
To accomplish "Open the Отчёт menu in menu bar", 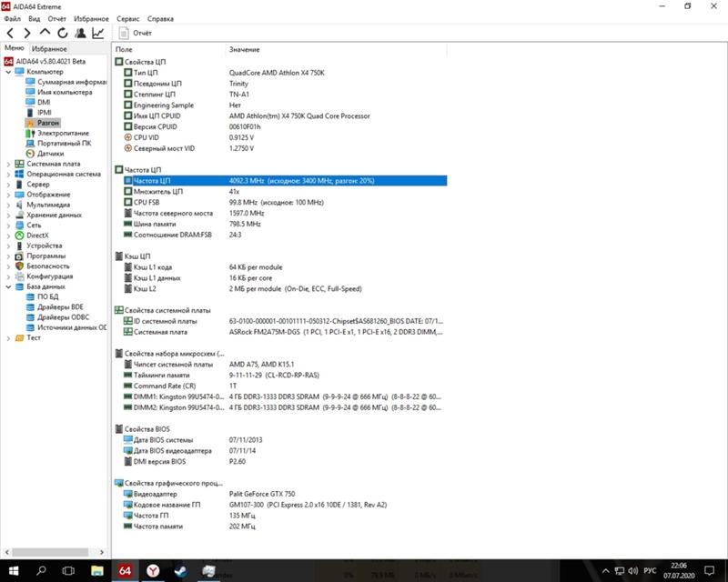I will coord(56,19).
